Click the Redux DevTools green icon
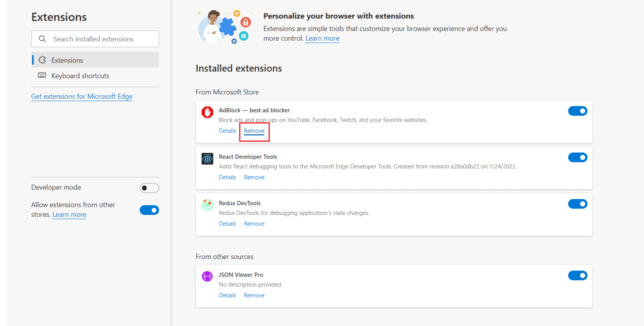The height and width of the screenshot is (326, 644). pos(208,205)
